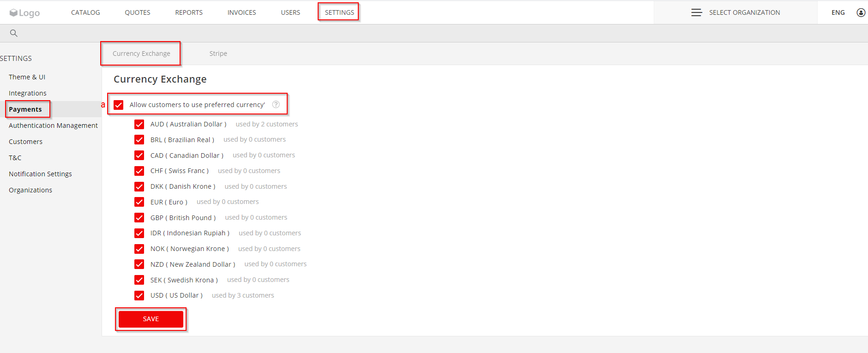
Task: Open Integrations settings
Action: click(28, 93)
